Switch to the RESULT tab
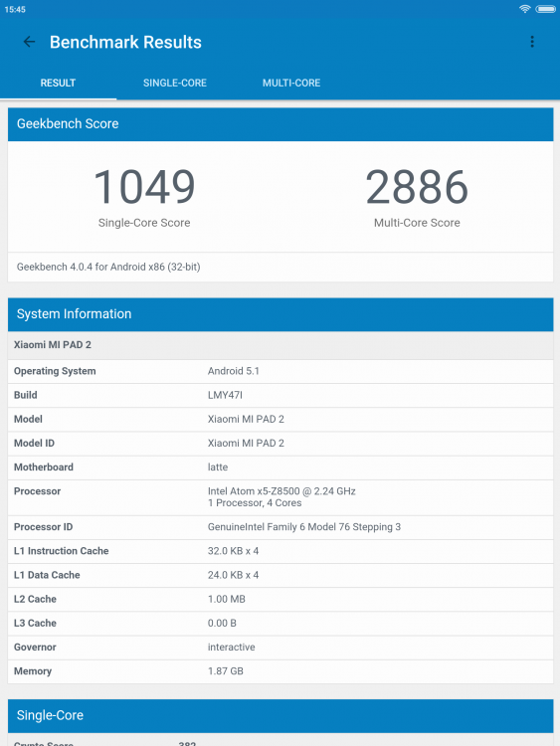560x746 pixels. click(58, 83)
